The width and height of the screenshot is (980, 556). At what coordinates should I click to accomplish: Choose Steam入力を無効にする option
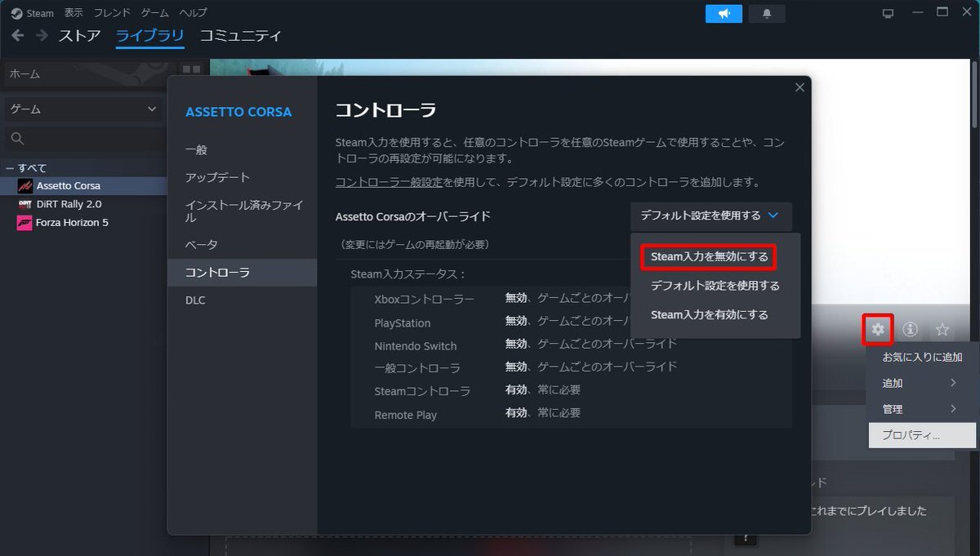pyautogui.click(x=709, y=256)
